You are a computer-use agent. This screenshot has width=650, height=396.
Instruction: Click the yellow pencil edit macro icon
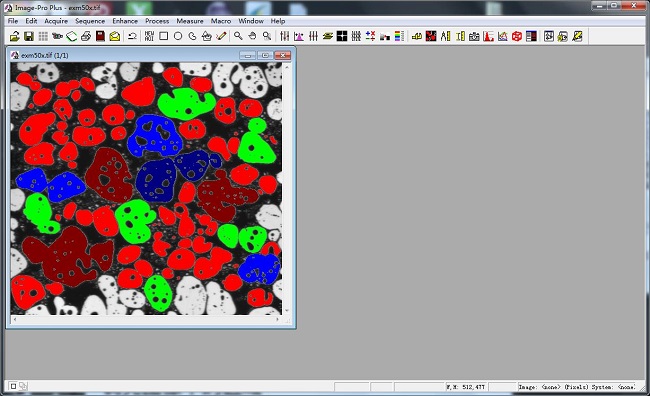(577, 36)
